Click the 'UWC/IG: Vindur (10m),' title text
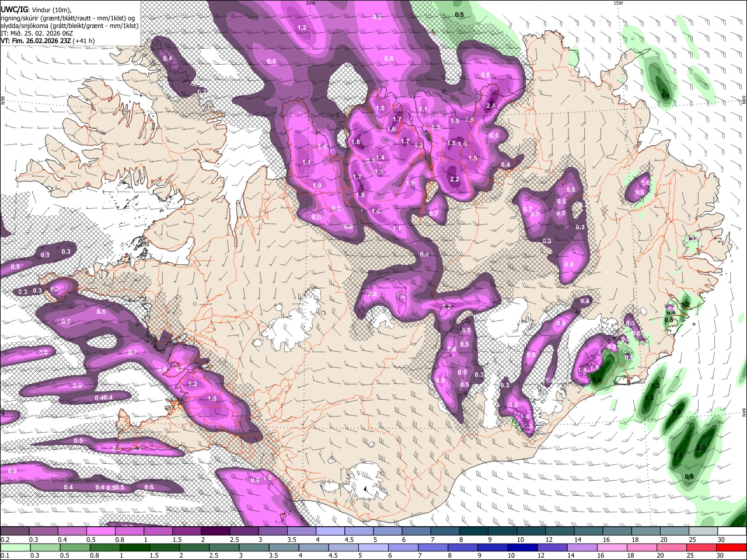 [36, 9]
